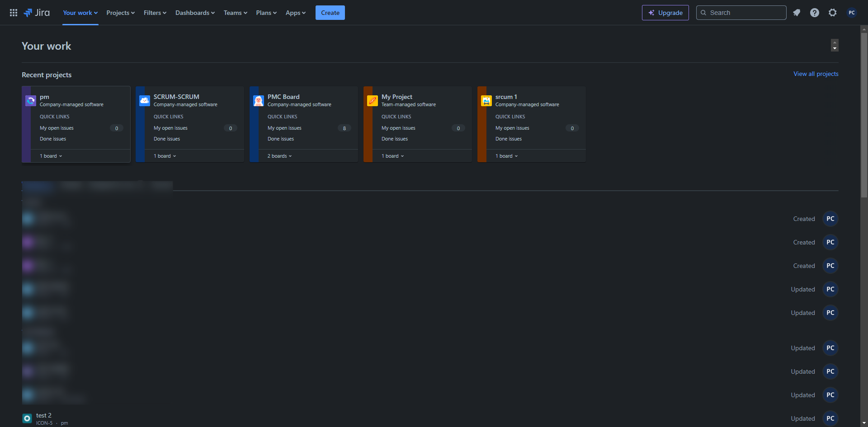The height and width of the screenshot is (427, 868).
Task: Click the PC avatar in the test 2 row
Action: (x=830, y=418)
